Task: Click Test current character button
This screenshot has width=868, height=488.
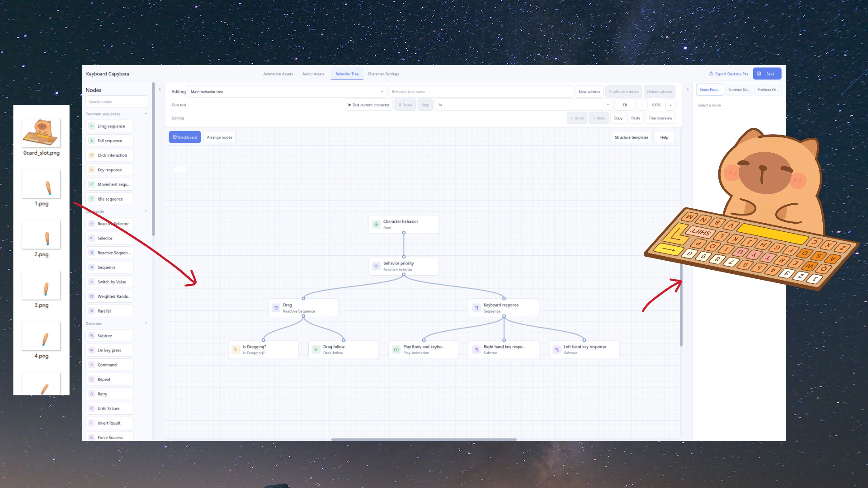Action: (369, 105)
